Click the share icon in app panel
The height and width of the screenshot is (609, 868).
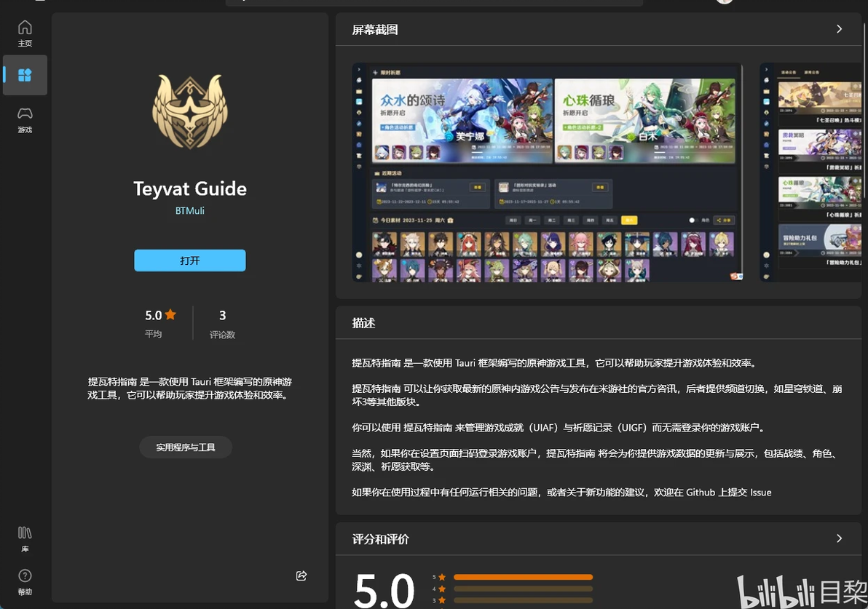(x=301, y=576)
